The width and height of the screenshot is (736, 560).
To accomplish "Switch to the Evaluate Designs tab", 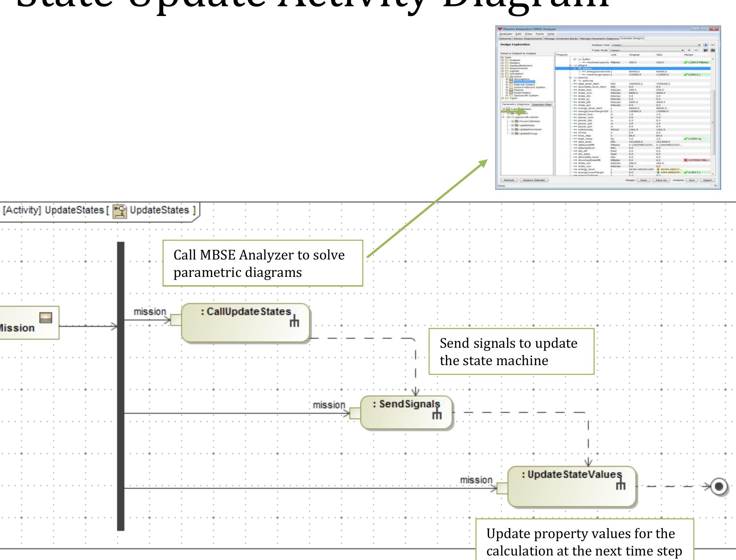I will [632, 38].
